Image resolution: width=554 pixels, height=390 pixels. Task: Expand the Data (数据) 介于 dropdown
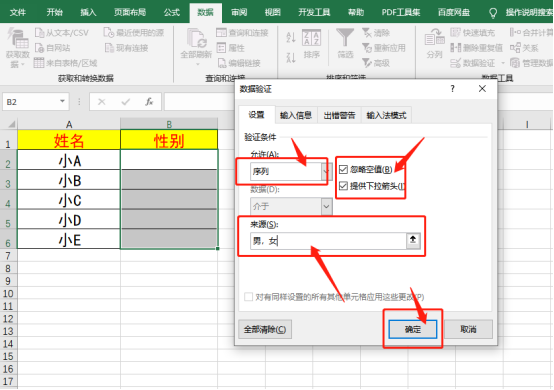coord(326,206)
